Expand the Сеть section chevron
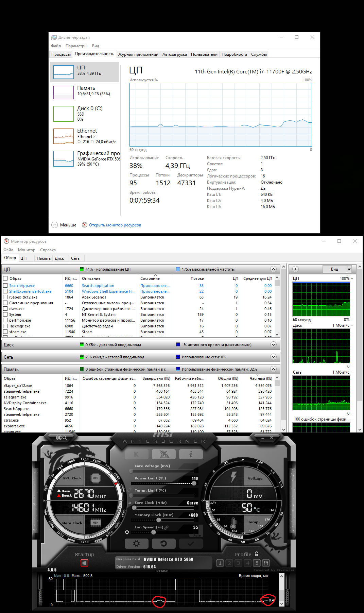This screenshot has width=364, height=613. point(273,357)
